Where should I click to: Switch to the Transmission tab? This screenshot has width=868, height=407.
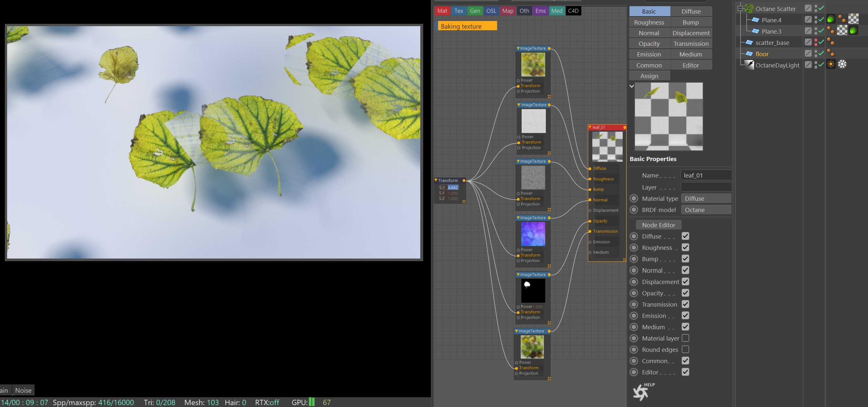[x=691, y=44]
